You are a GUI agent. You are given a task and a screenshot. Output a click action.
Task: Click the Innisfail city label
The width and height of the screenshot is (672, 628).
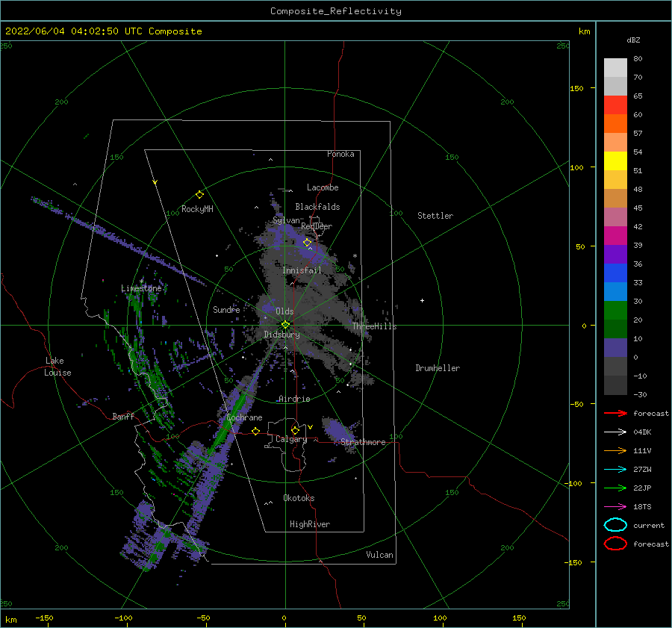tap(302, 270)
